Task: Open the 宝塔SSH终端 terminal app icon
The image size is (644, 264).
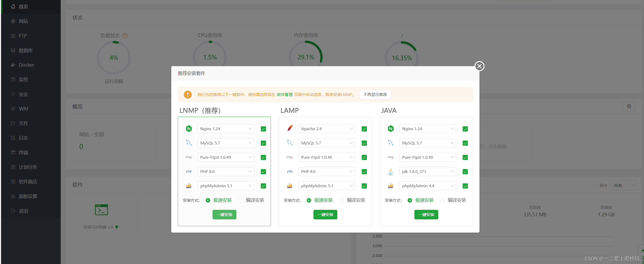Action: point(101,210)
